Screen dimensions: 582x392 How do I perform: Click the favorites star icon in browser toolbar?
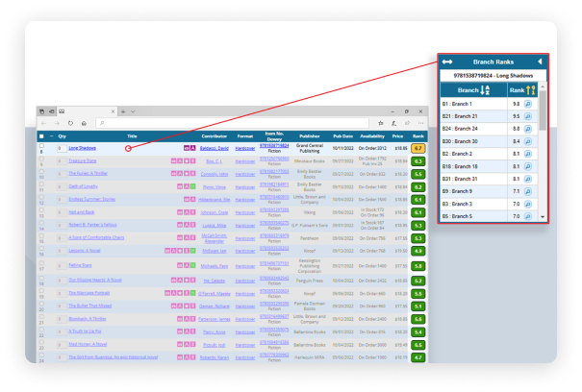pos(381,123)
